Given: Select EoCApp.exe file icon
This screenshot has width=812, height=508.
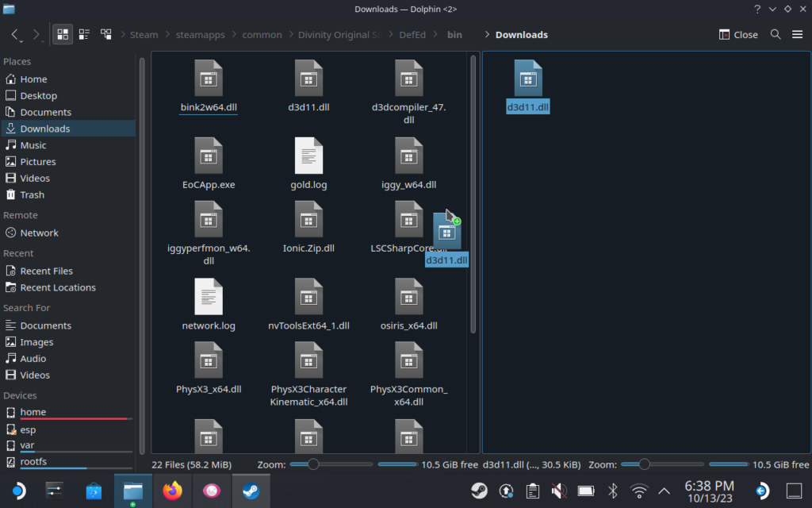Looking at the screenshot, I should coord(209,156).
